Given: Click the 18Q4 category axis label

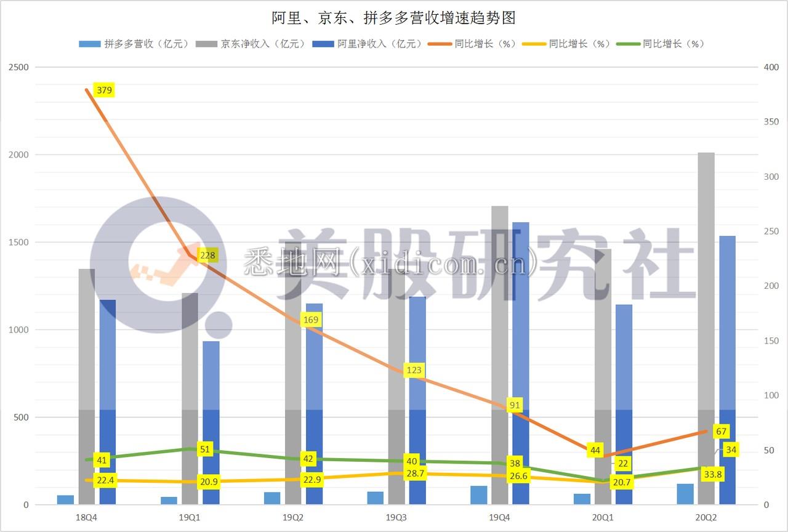Looking at the screenshot, I should (86, 518).
